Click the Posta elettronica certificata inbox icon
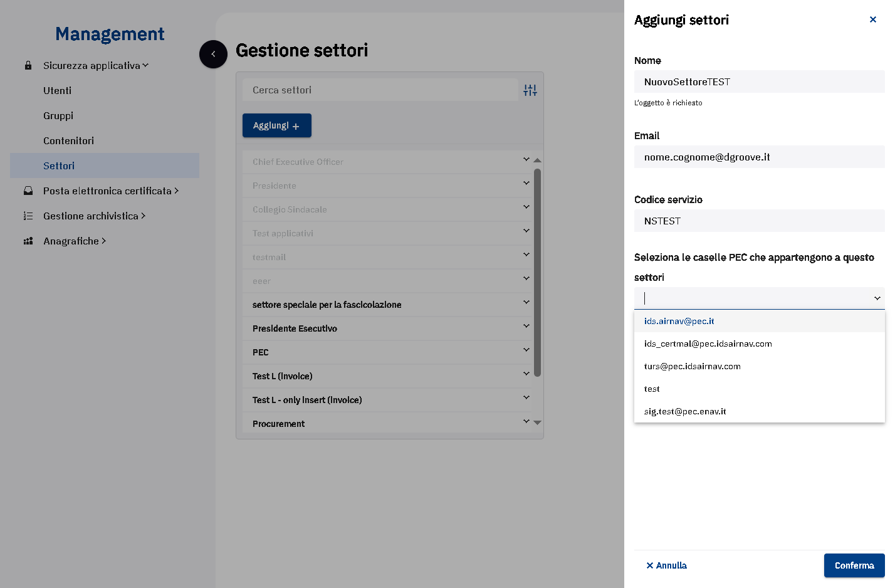Screen dimensions: 895x588 (28, 191)
